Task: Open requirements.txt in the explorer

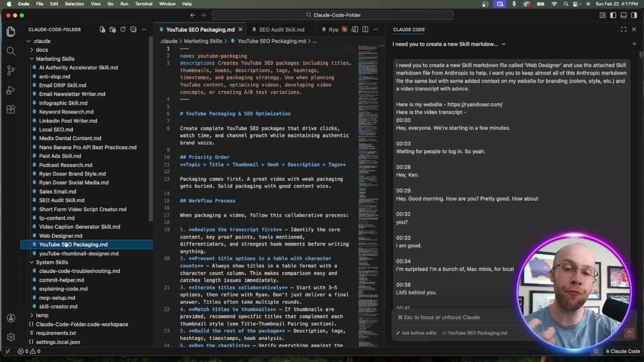Action: click(56, 333)
